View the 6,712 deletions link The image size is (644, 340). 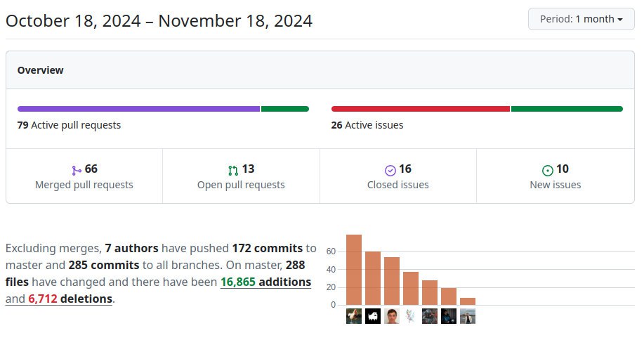pyautogui.click(x=70, y=299)
